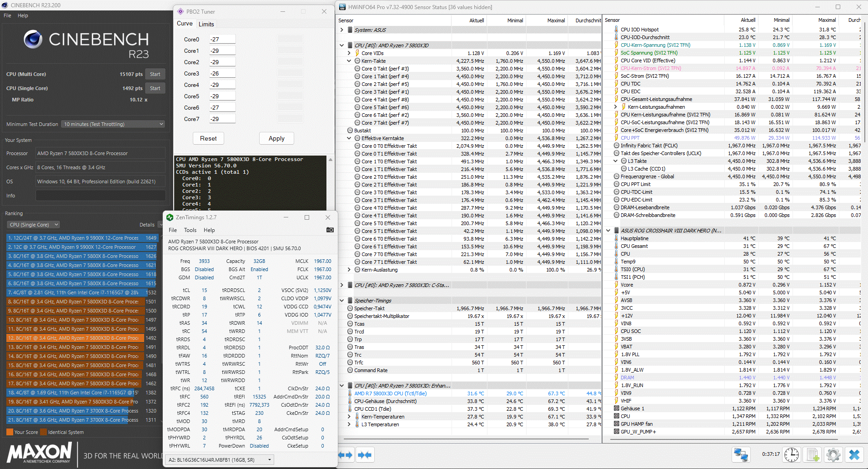The width and height of the screenshot is (868, 469).
Task: Open HWiNFO remote network monitoring icon
Action: [x=741, y=454]
